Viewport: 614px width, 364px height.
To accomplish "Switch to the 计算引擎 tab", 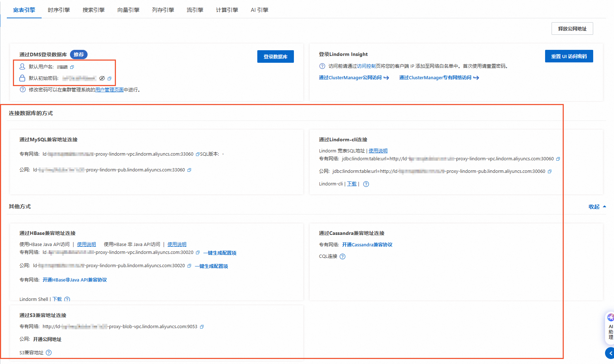I will 227,10.
